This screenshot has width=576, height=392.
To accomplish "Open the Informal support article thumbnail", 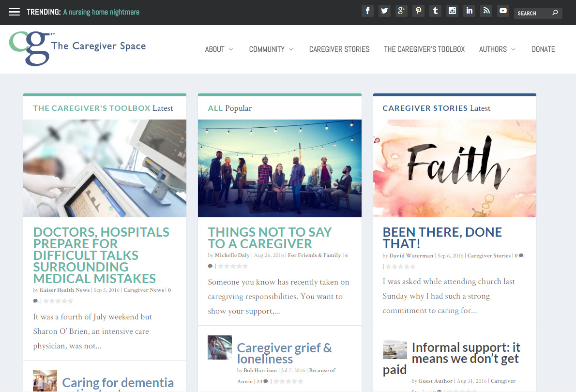I will point(394,349).
